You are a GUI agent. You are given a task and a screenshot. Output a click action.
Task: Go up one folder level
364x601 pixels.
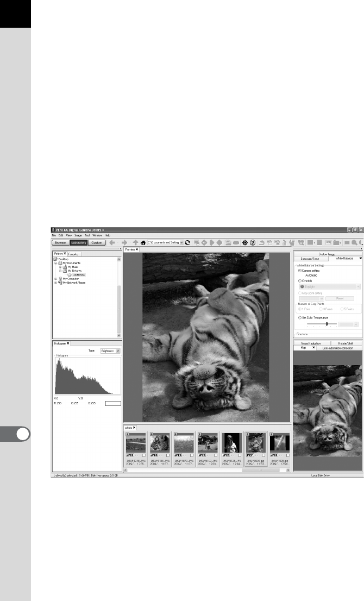pyautogui.click(x=135, y=242)
